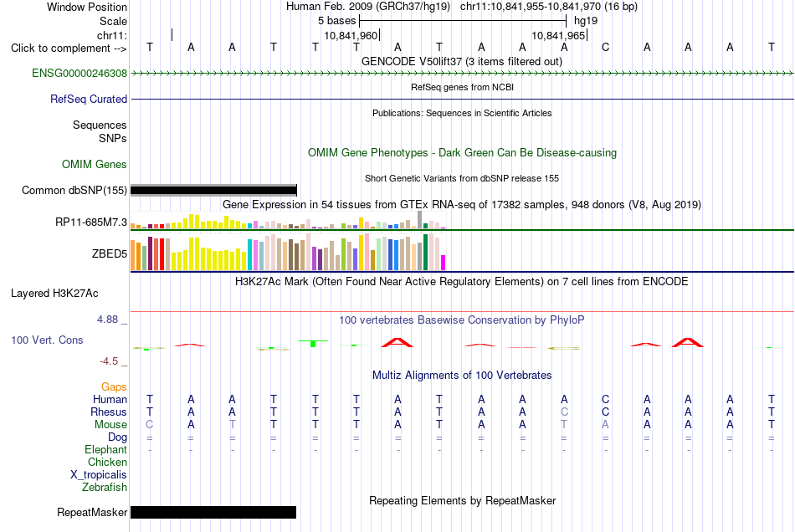Click the Common dbSNP(155) track label
The height and width of the screenshot is (532, 795).
click(74, 190)
